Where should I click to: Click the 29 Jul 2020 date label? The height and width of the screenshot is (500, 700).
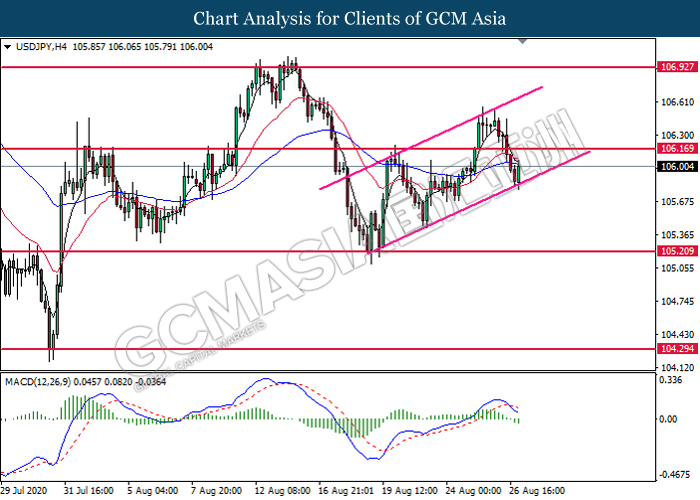pos(24,491)
